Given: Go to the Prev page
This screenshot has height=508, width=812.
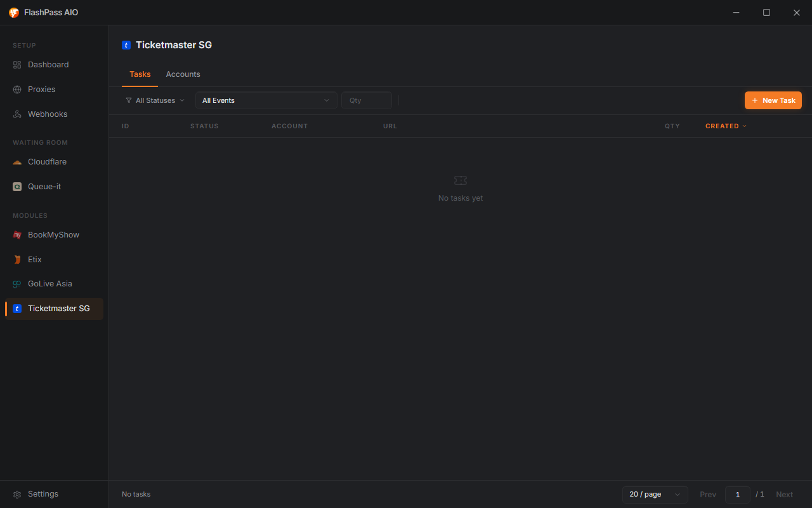Looking at the screenshot, I should (x=708, y=495).
